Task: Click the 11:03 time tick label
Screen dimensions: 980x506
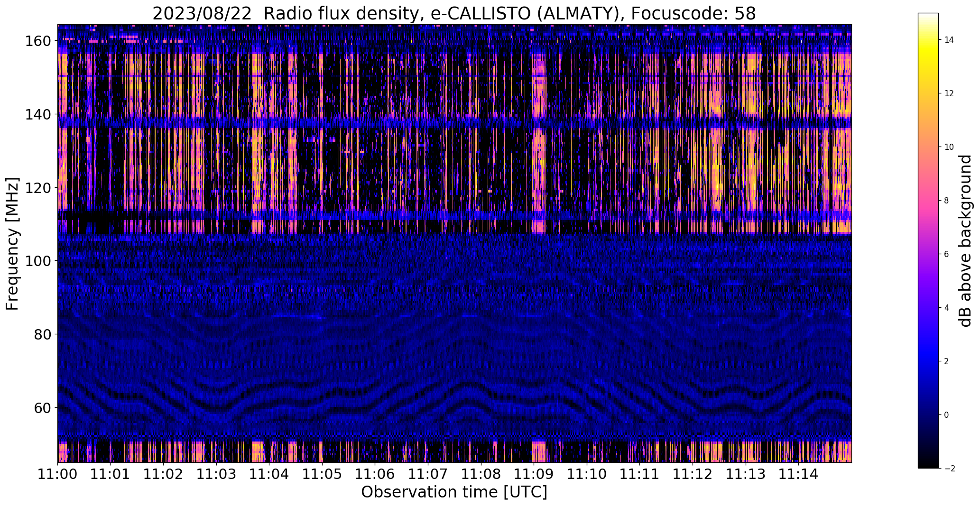Action: click(x=216, y=474)
